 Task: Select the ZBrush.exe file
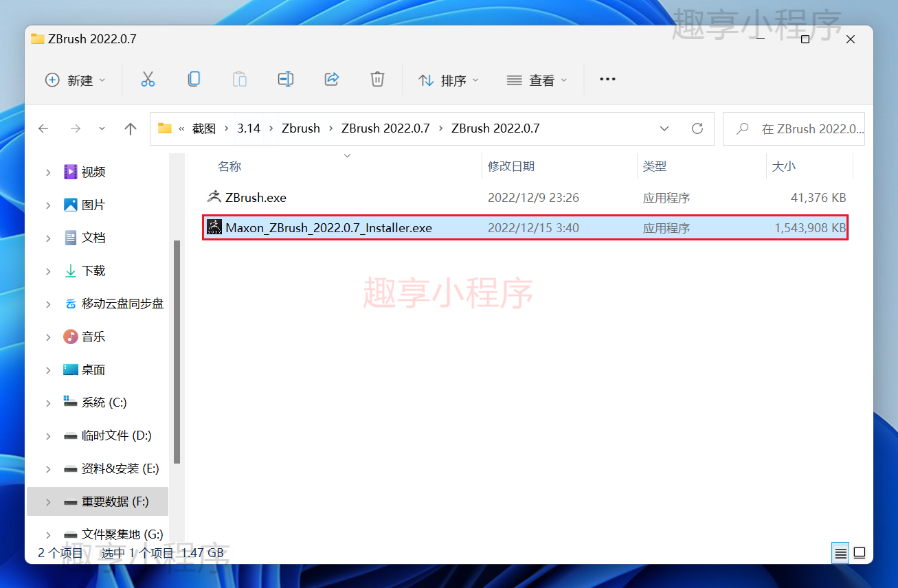coord(526,197)
